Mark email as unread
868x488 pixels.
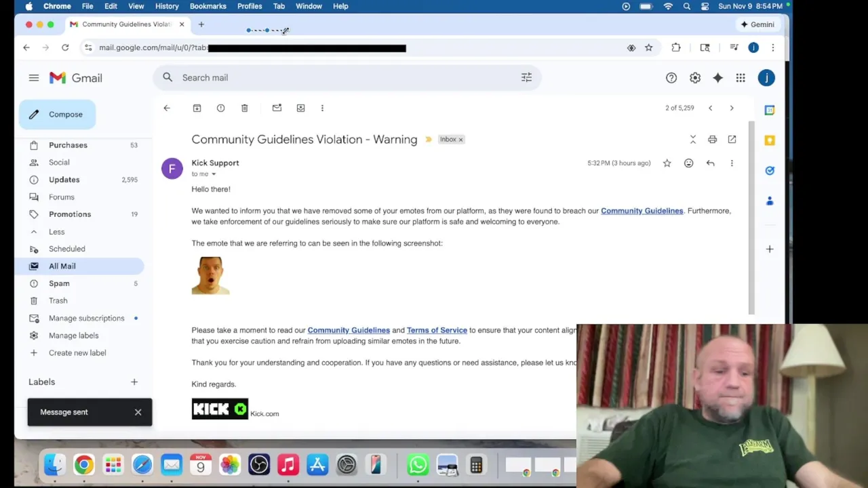[x=277, y=108]
